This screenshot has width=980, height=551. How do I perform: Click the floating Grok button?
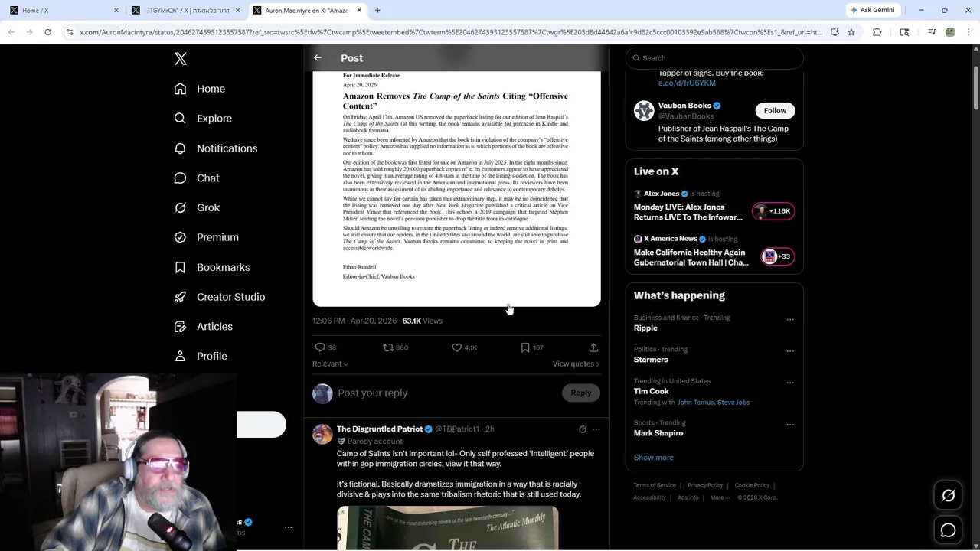tap(948, 496)
